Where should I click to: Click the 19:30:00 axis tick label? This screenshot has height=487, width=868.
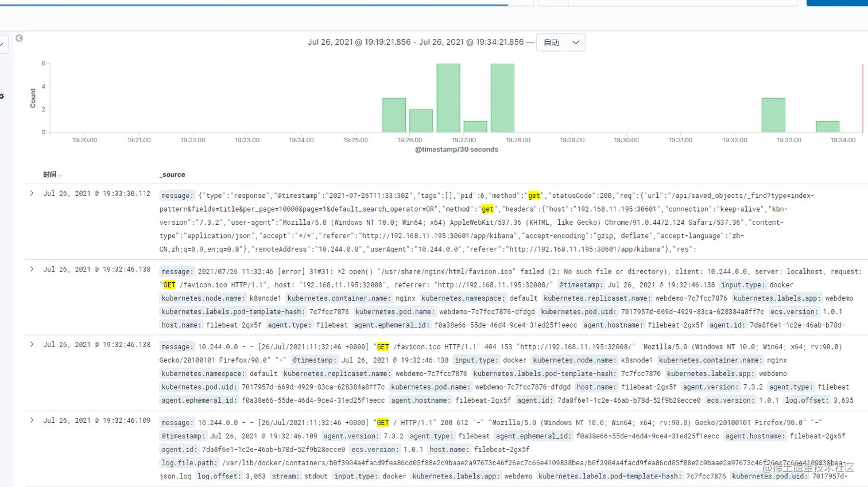point(626,140)
